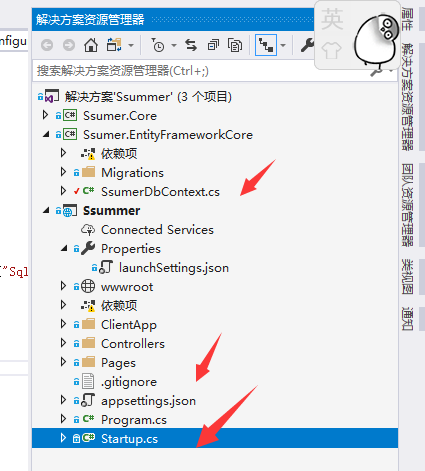Viewport: 425px width, 471px height.
Task: Click JSON file icon of launchSettings.json
Action: click(106, 267)
